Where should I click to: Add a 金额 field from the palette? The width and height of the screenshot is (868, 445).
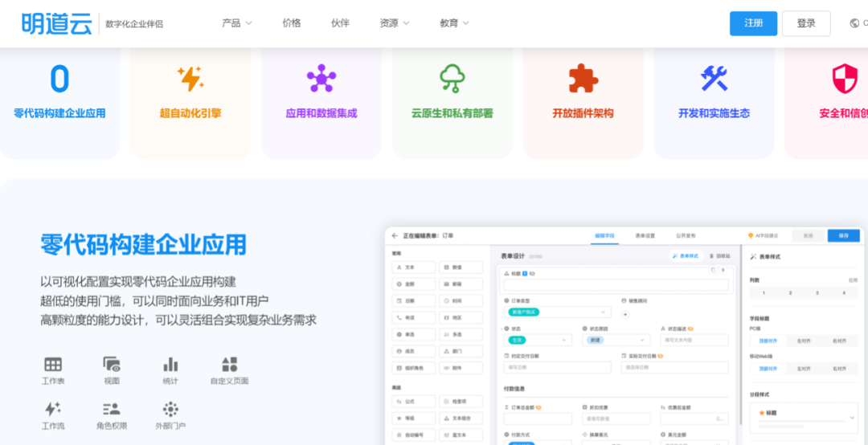[x=413, y=284]
